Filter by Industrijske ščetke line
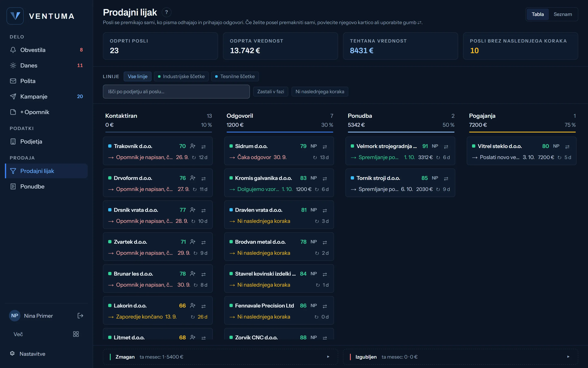588x368 pixels. coord(181,76)
